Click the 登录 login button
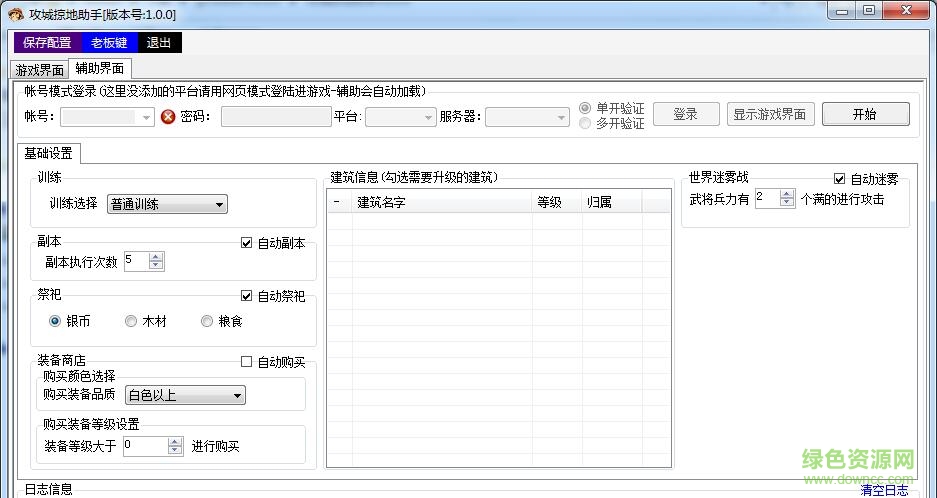 tap(685, 114)
